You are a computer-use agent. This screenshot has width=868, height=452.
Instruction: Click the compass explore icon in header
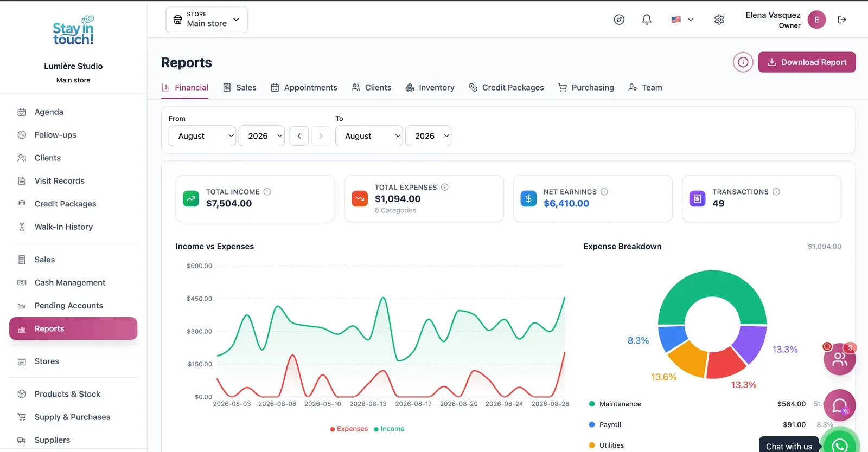(x=619, y=20)
